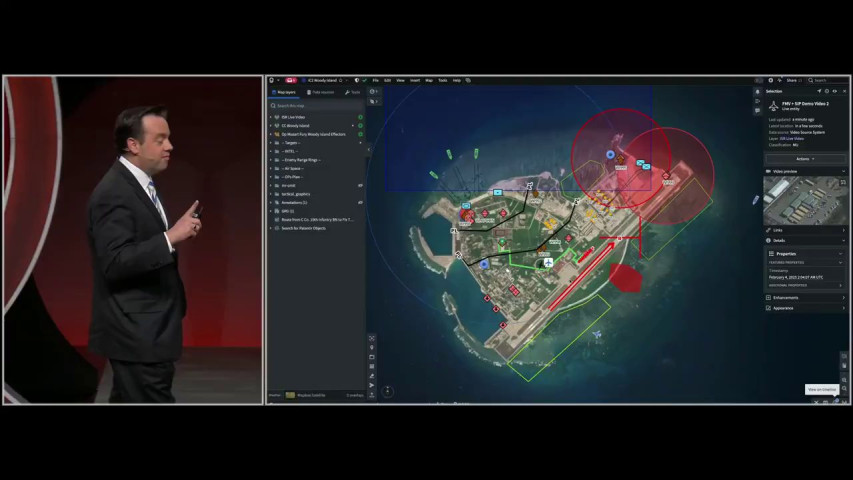Click the locate arrow icon in Selection header
Image resolution: width=853 pixels, height=480 pixels.
[819, 91]
